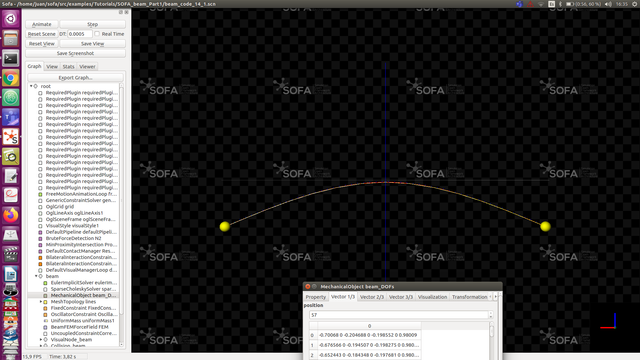
Task: Click the EulerImplicitSolver green node icon
Action: pyautogui.click(x=45, y=283)
